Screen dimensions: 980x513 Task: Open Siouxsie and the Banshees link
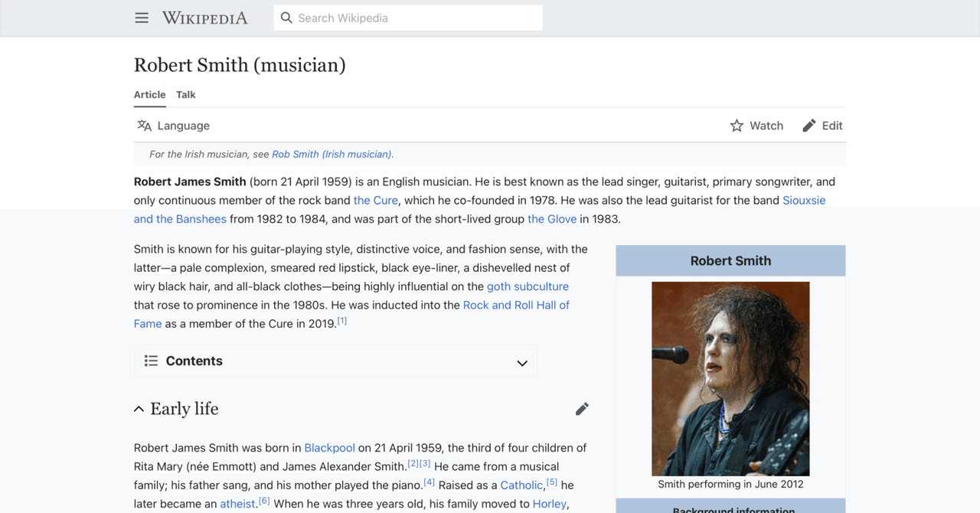[x=804, y=200]
